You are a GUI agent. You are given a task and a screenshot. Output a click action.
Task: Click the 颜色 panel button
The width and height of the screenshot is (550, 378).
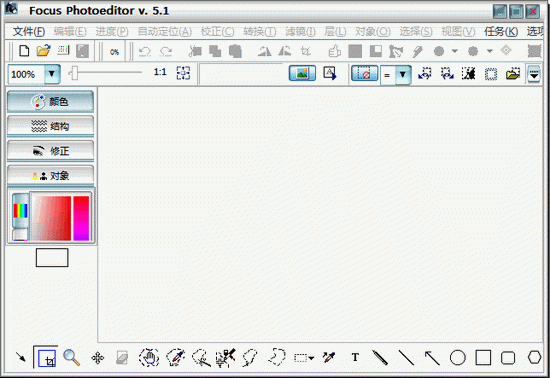[51, 102]
